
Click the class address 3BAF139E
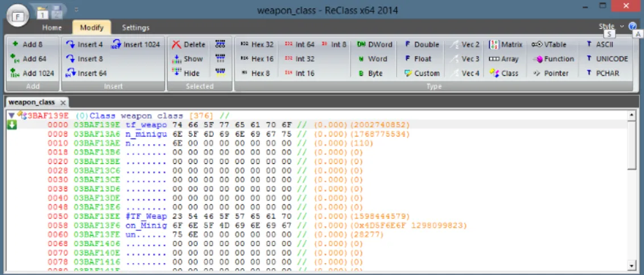47,116
